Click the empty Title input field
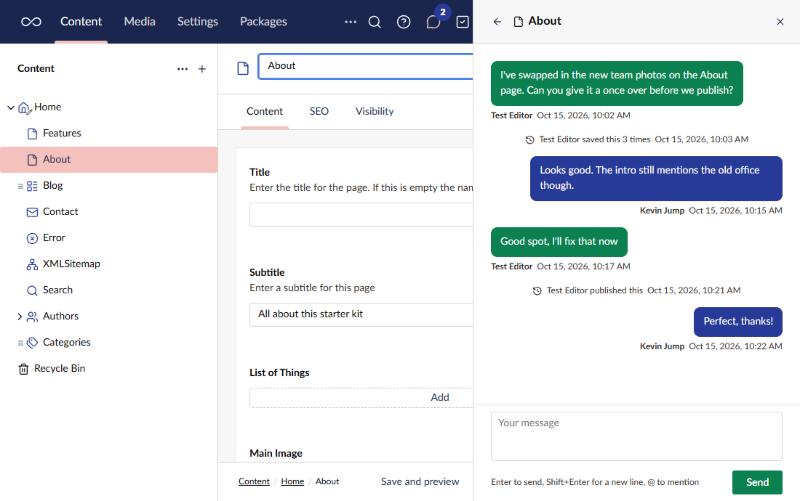Image resolution: width=800 pixels, height=501 pixels. pos(361,214)
